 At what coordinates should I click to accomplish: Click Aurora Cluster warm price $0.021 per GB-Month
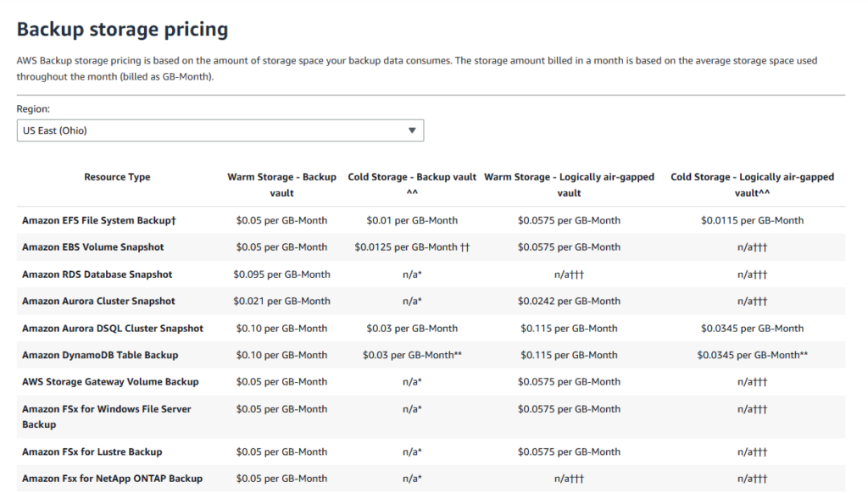click(x=281, y=301)
